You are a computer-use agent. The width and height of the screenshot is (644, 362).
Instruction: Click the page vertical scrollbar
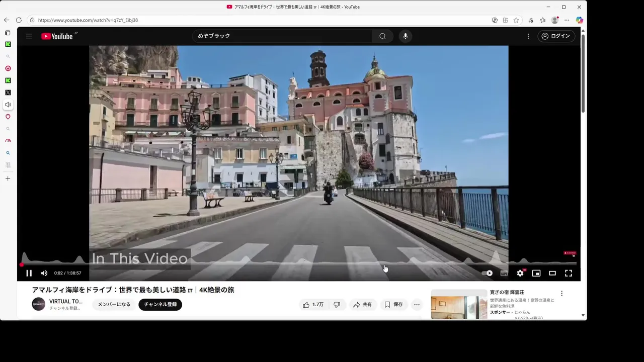[583, 73]
